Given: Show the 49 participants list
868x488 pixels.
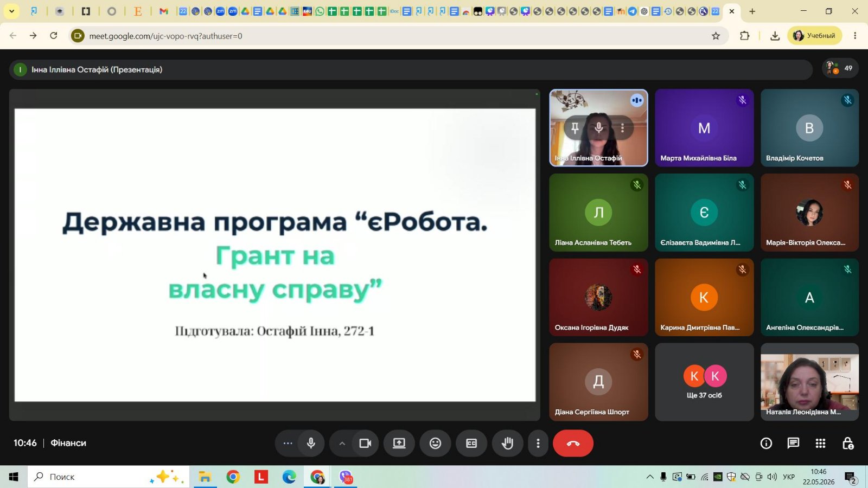Looking at the screenshot, I should [x=840, y=68].
